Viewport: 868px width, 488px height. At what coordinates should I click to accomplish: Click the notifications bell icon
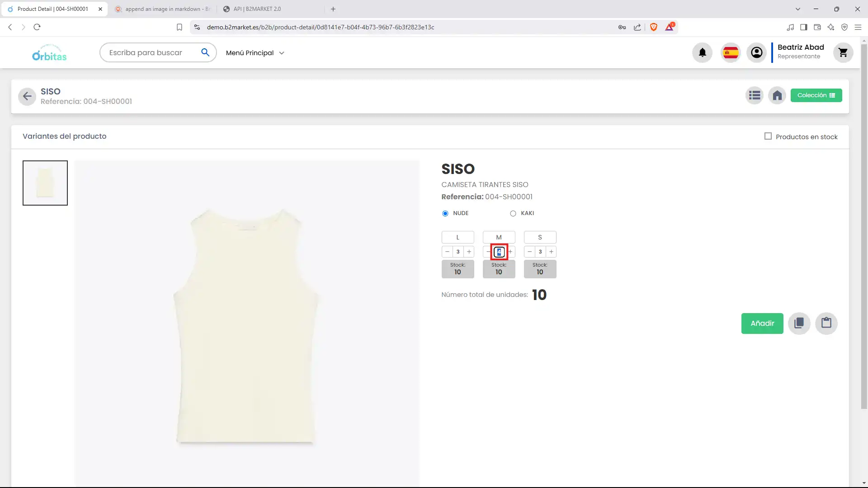point(702,53)
